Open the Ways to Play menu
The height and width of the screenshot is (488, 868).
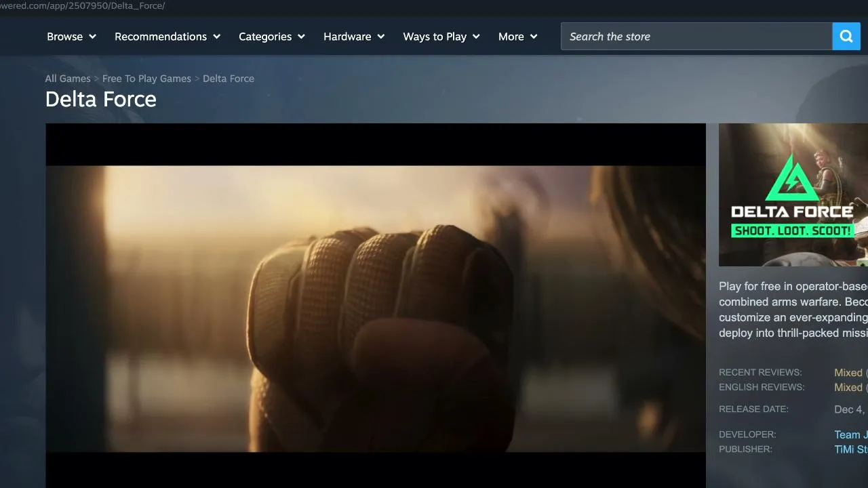(x=441, y=37)
